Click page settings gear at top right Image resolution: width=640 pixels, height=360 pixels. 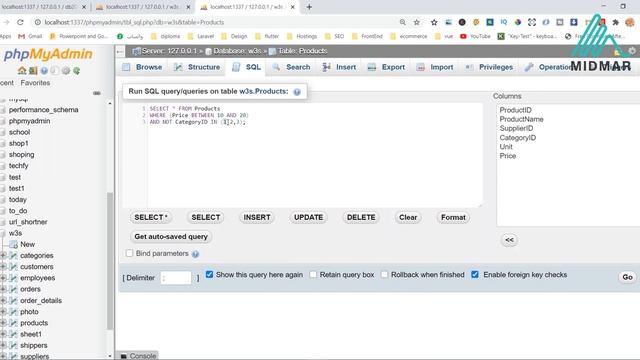(632, 51)
